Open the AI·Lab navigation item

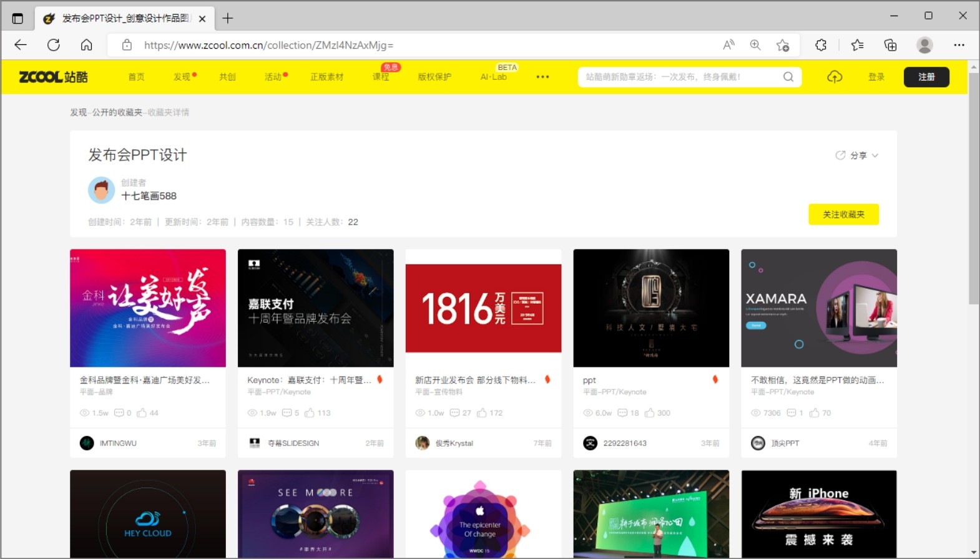click(493, 77)
